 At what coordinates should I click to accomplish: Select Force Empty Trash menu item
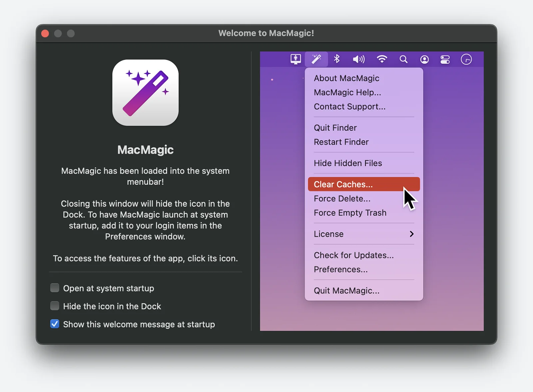[364, 213]
